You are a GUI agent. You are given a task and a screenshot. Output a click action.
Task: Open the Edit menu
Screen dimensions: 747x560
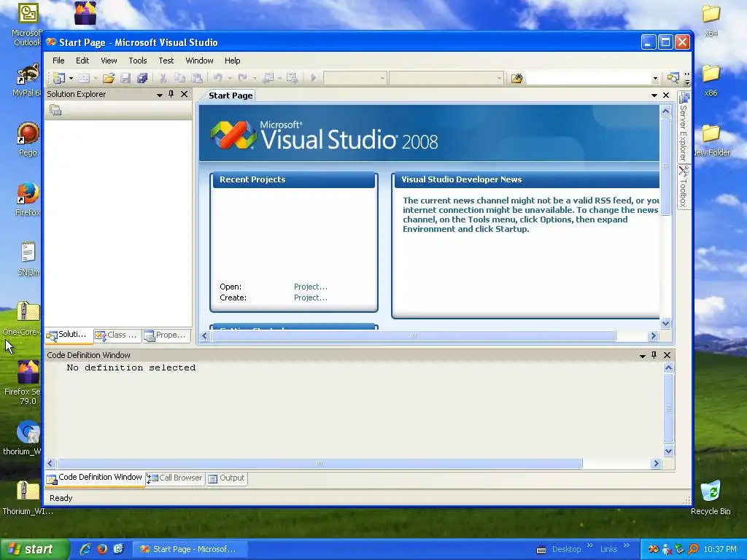tap(82, 61)
